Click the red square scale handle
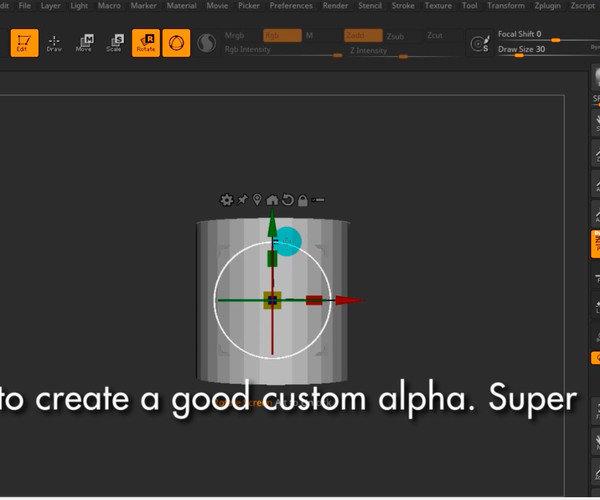Viewport: 600px width, 500px height. 314,300
